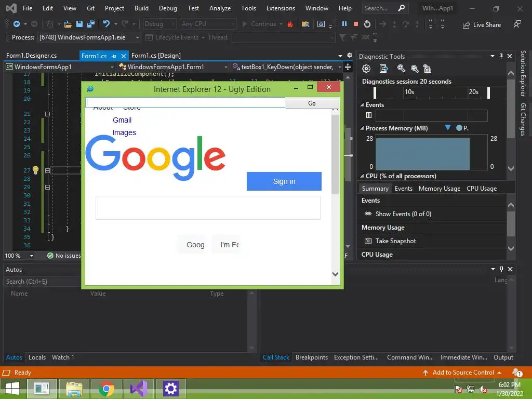
Task: Click Go button in browser app
Action: [312, 103]
